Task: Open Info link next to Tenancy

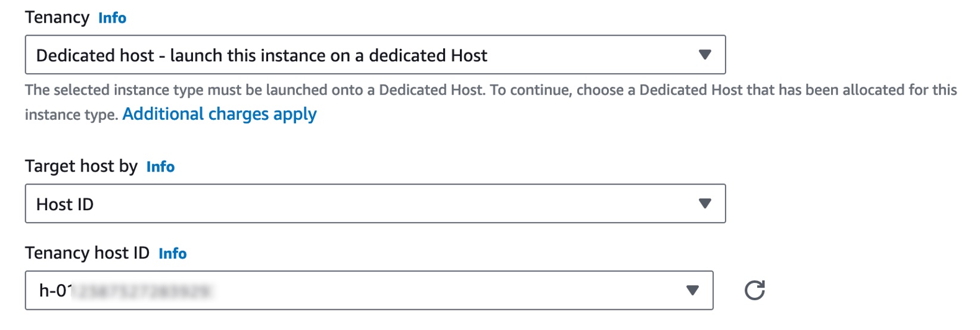Action: point(112,18)
